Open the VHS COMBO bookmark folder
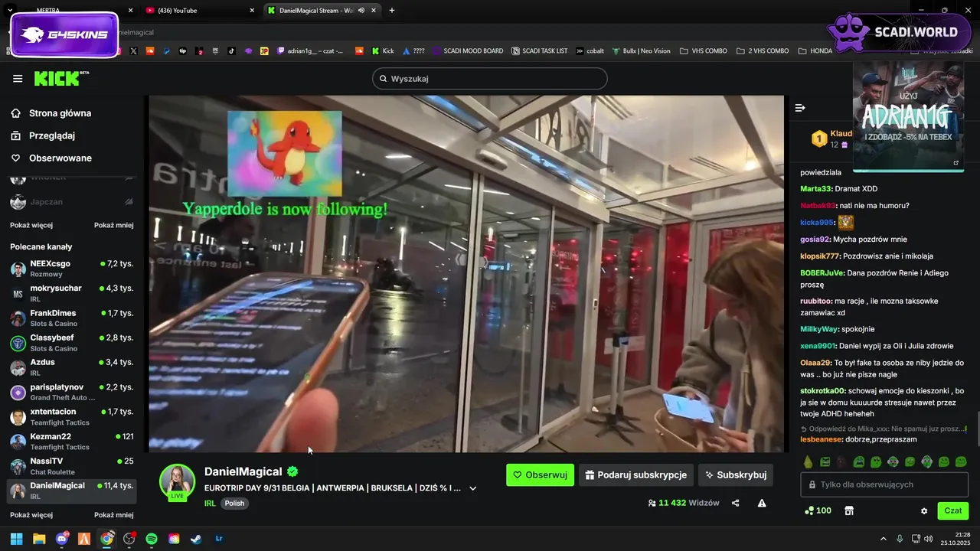 tap(703, 51)
